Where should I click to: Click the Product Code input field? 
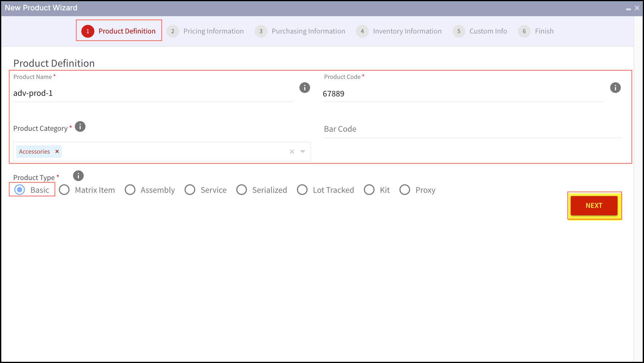(x=464, y=94)
